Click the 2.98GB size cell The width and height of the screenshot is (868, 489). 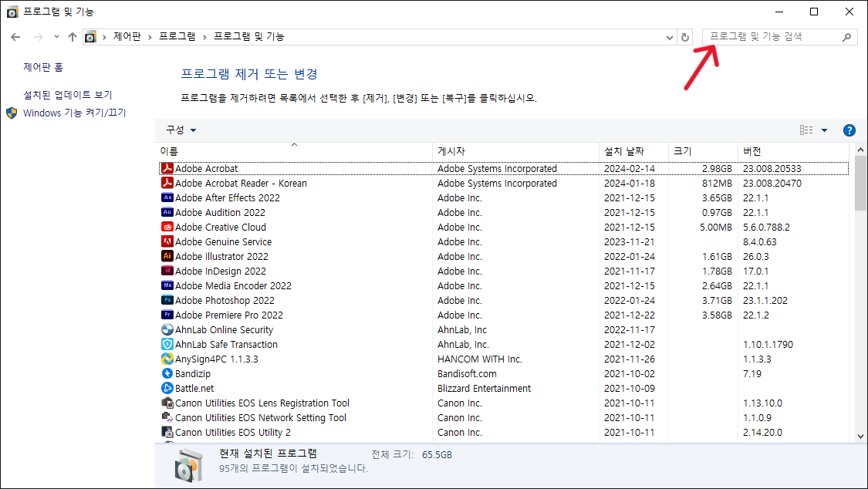click(717, 168)
